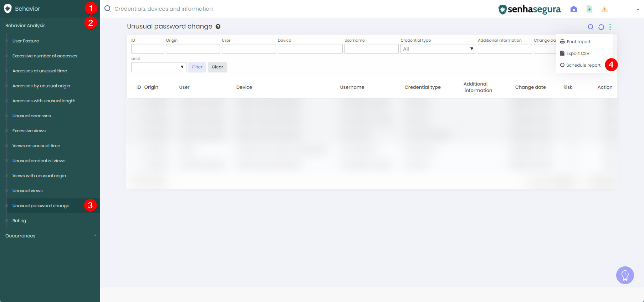Image resolution: width=644 pixels, height=302 pixels.
Task: Select Unusual views menu item
Action: coord(27,191)
